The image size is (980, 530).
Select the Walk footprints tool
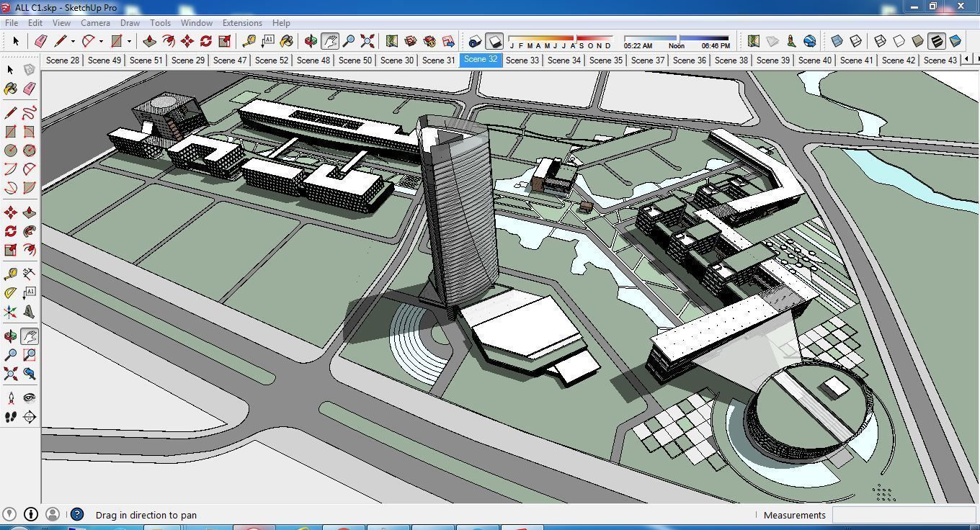(x=11, y=417)
